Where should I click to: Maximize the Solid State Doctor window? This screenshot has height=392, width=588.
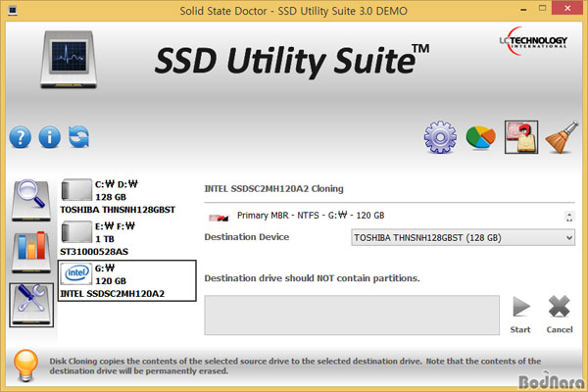[x=542, y=8]
